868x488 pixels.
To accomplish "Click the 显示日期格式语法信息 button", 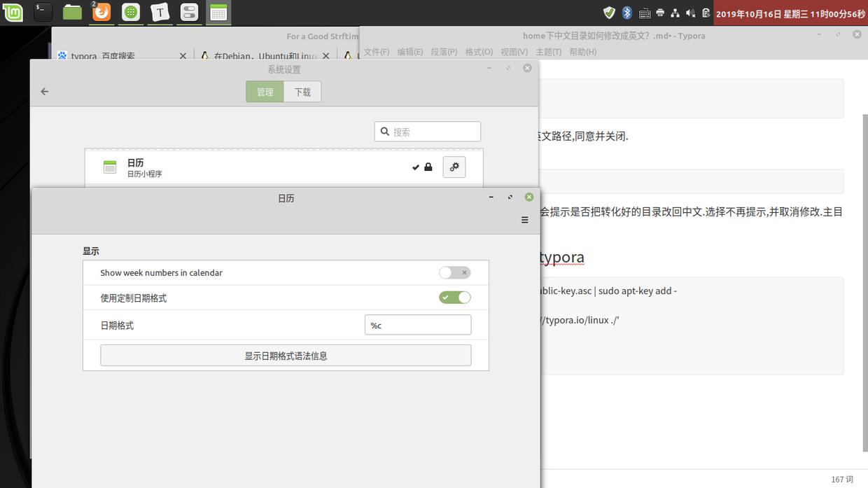I will tap(286, 355).
